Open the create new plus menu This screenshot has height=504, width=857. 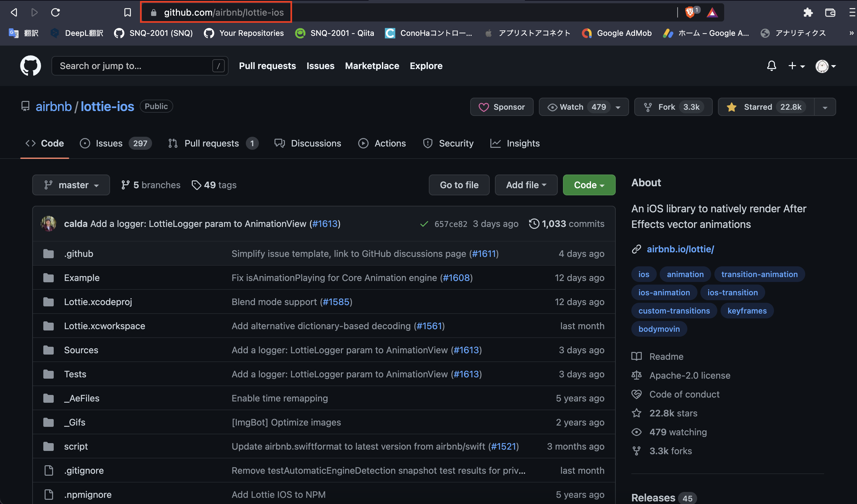pos(796,66)
